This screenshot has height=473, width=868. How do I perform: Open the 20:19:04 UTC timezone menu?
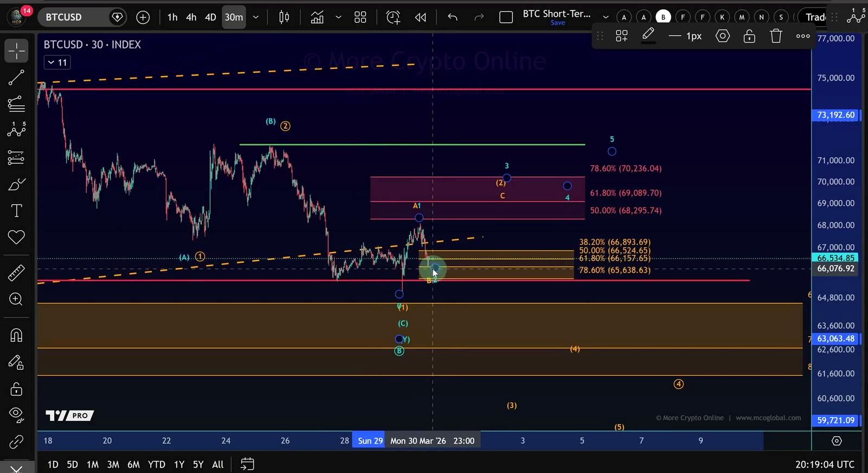tap(825, 464)
